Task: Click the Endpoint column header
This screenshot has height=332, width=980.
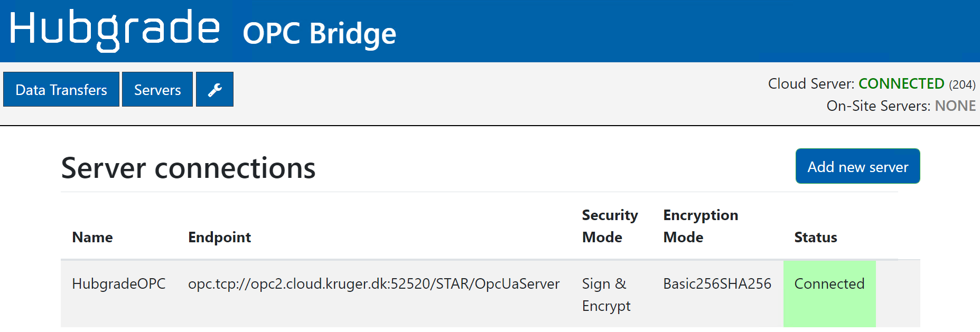Action: (219, 238)
